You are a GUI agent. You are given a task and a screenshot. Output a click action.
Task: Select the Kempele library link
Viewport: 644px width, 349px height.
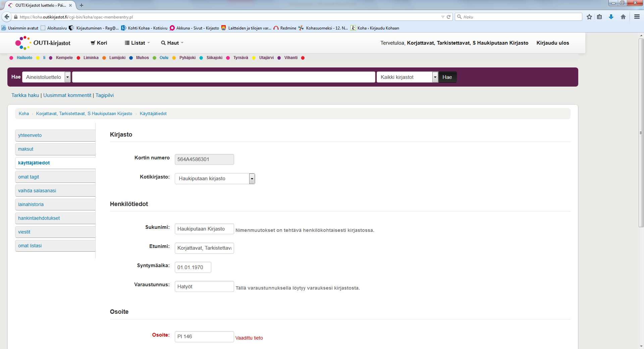[64, 58]
